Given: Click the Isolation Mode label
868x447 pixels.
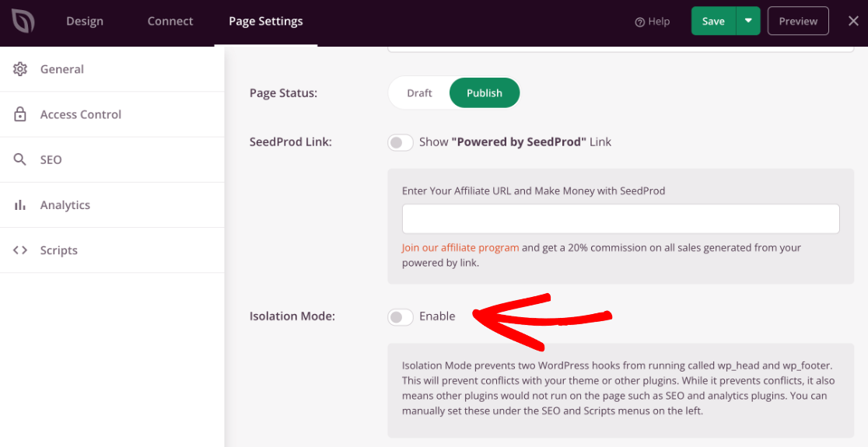Looking at the screenshot, I should [x=292, y=317].
